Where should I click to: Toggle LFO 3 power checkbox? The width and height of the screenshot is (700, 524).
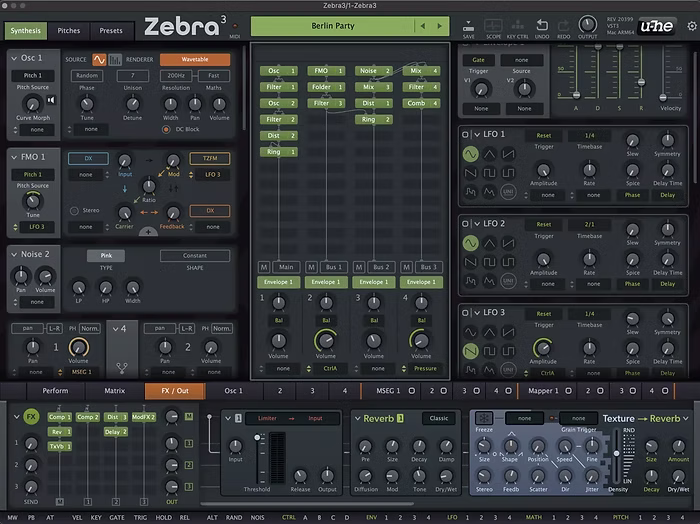click(x=465, y=313)
